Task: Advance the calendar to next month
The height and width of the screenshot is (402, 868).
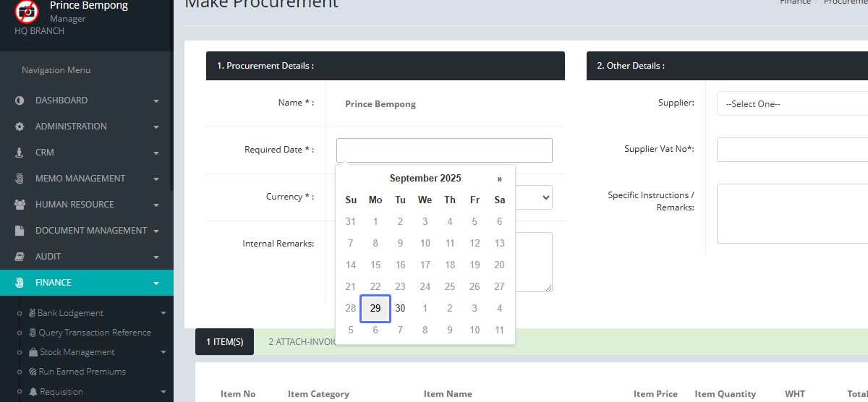Action: pos(499,179)
